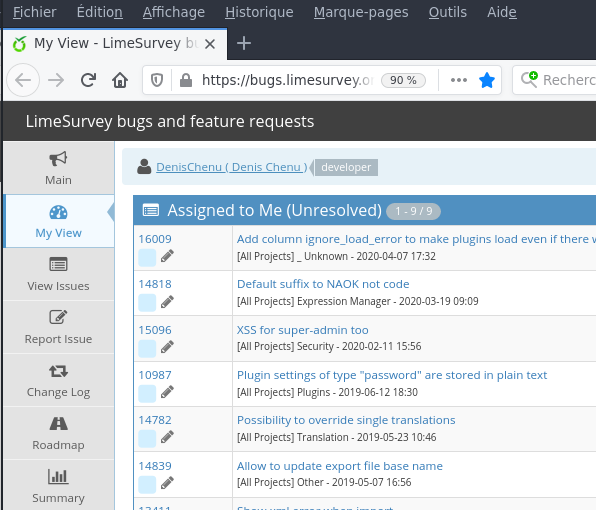Open the My View dashboard icon
Screen dimensions: 596x510
click(58, 212)
